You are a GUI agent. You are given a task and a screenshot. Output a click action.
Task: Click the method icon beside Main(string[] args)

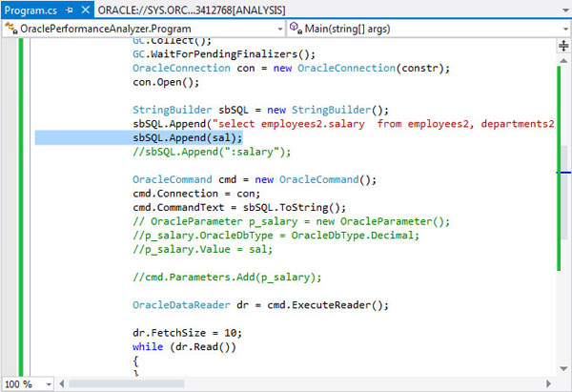point(296,28)
